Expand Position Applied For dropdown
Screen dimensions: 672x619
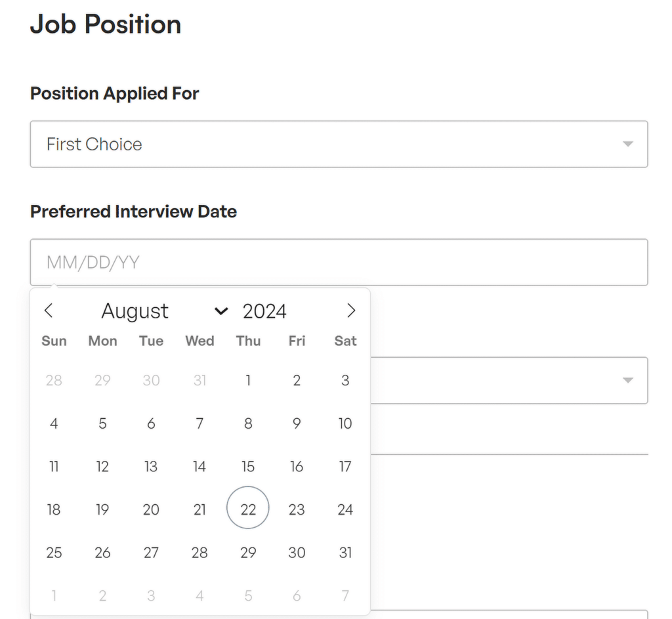click(x=339, y=144)
